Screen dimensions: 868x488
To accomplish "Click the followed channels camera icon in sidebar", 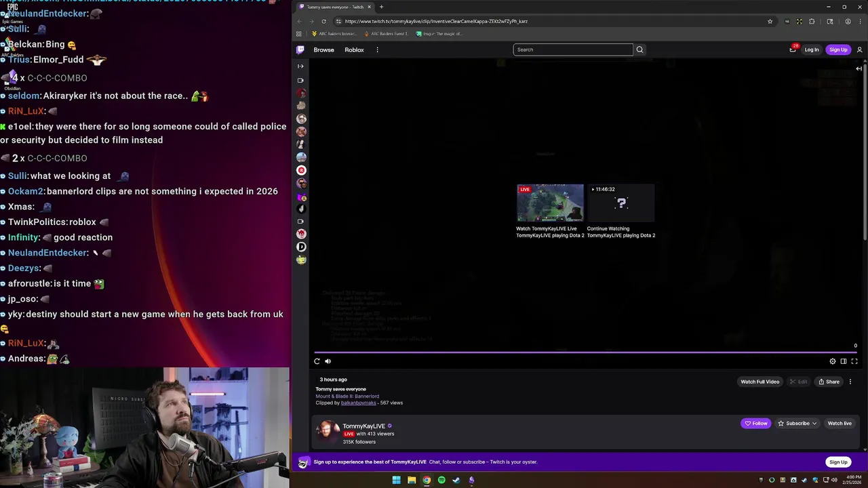I will pyautogui.click(x=301, y=80).
